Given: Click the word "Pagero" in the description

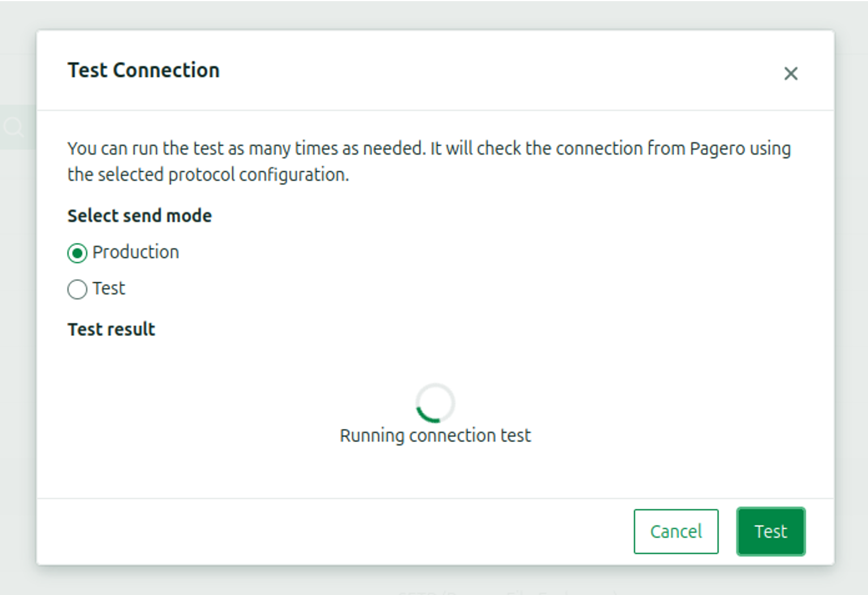Looking at the screenshot, I should 717,148.
